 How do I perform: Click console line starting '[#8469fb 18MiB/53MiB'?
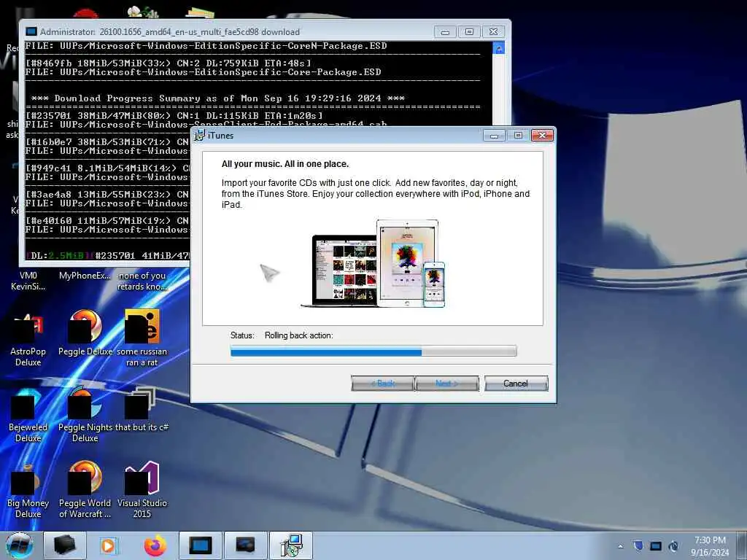coord(169,63)
